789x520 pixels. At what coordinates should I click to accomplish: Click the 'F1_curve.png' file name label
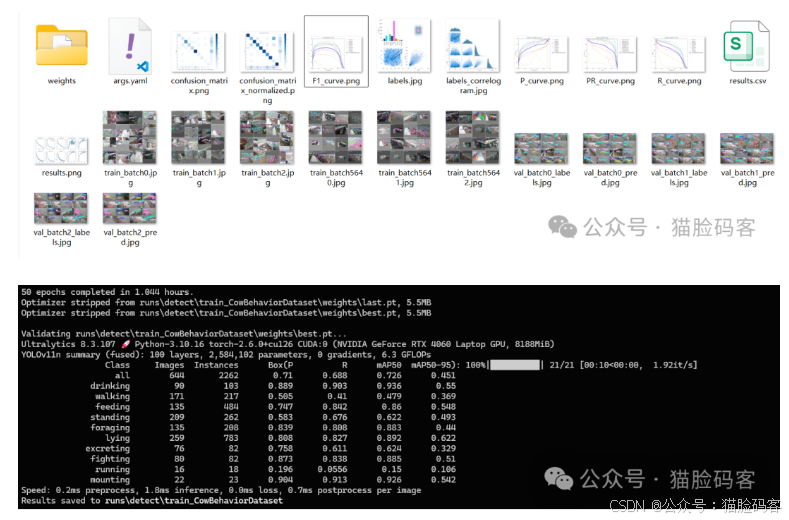tap(336, 81)
